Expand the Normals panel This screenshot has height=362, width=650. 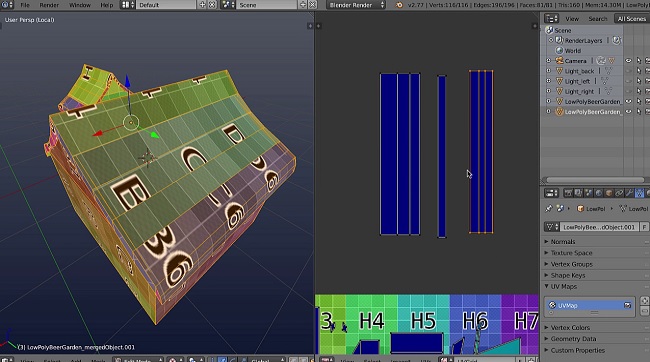click(x=595, y=242)
